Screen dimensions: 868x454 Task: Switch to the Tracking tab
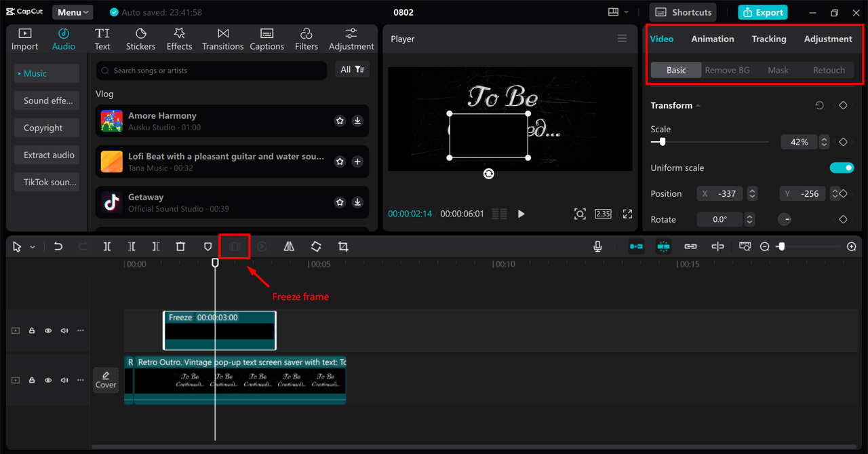[769, 39]
